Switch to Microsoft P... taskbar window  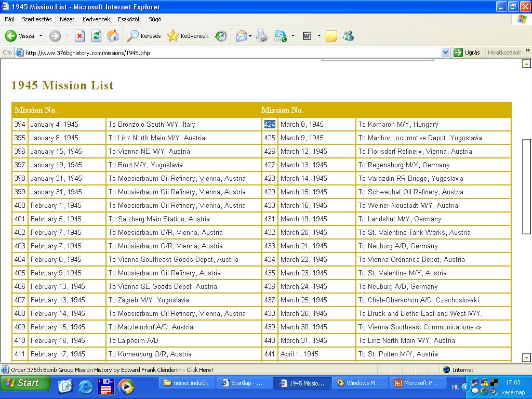pyautogui.click(x=417, y=383)
